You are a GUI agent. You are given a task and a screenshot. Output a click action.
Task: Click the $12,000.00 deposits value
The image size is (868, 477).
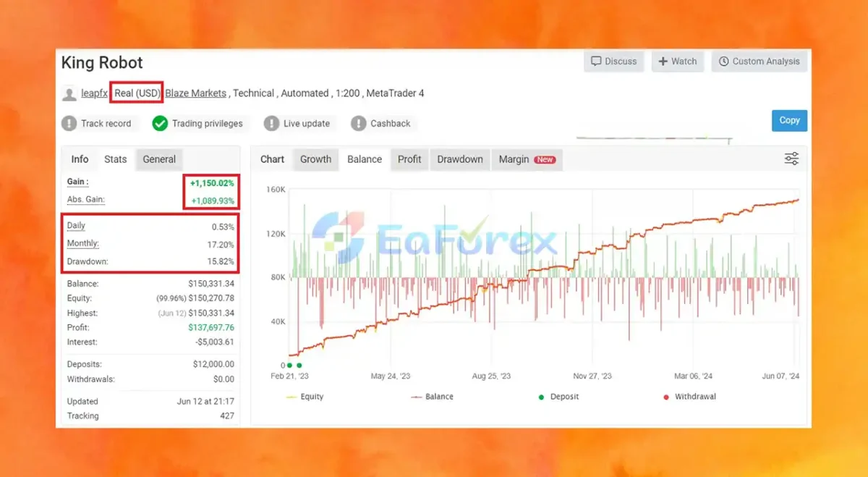213,364
